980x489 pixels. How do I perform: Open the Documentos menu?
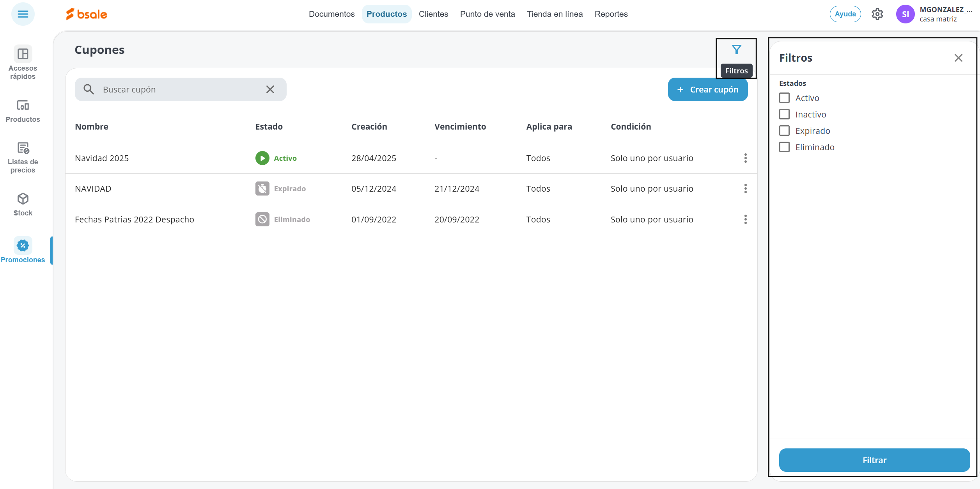coord(331,14)
